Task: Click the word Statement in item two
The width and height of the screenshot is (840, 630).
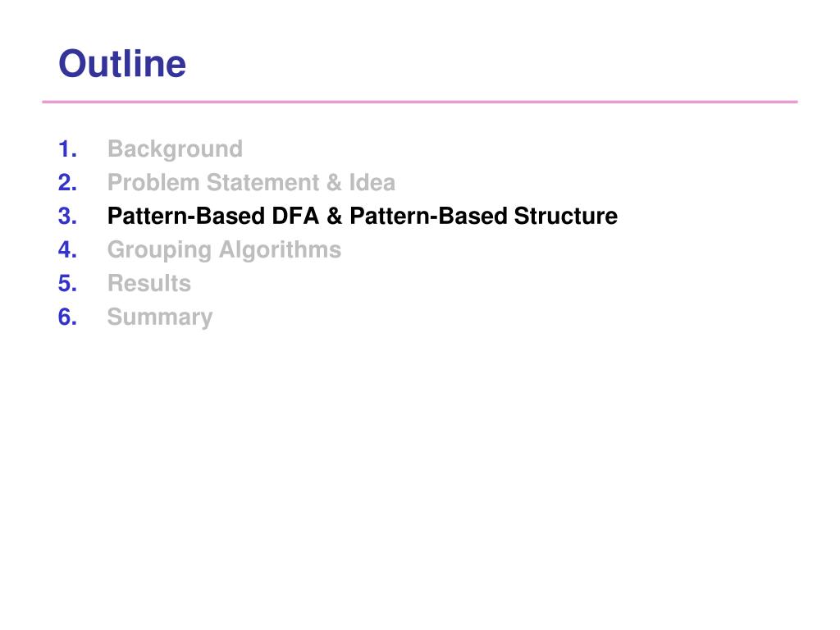Action: point(263,183)
